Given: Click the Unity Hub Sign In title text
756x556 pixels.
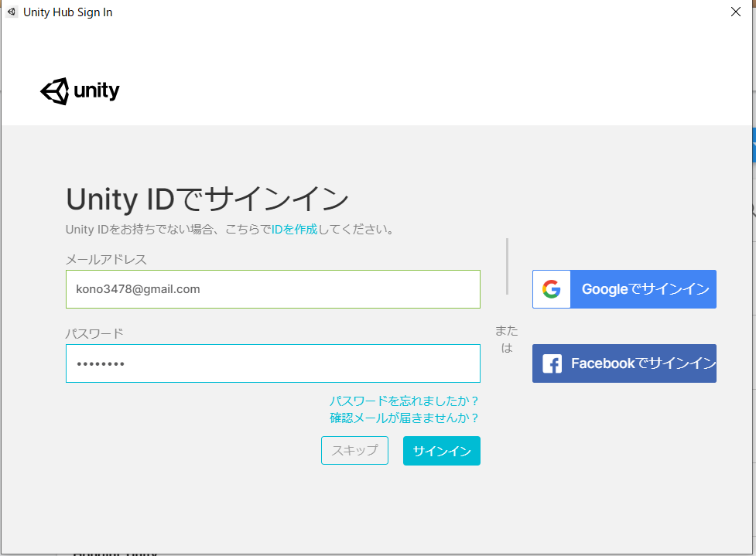Looking at the screenshot, I should (x=68, y=12).
